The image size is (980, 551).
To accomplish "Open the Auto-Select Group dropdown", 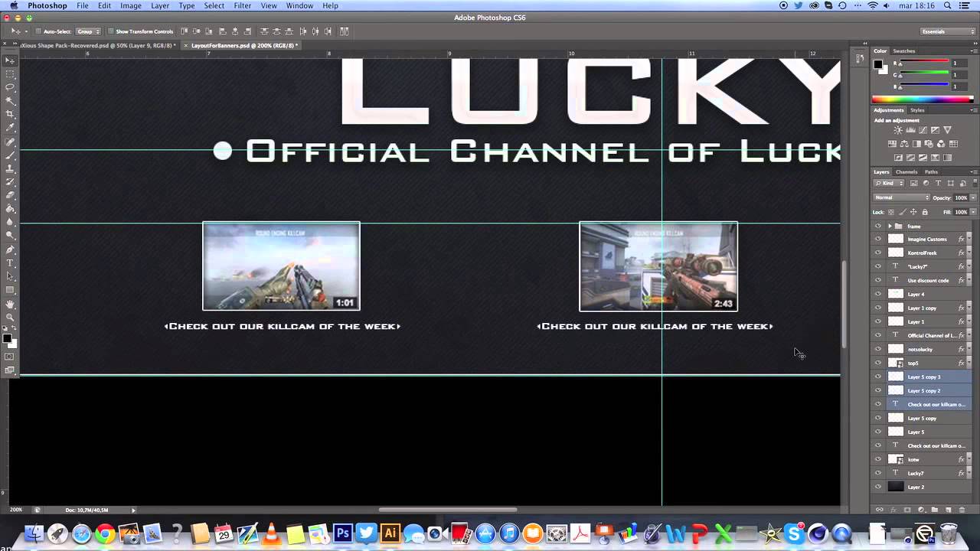I will [88, 31].
